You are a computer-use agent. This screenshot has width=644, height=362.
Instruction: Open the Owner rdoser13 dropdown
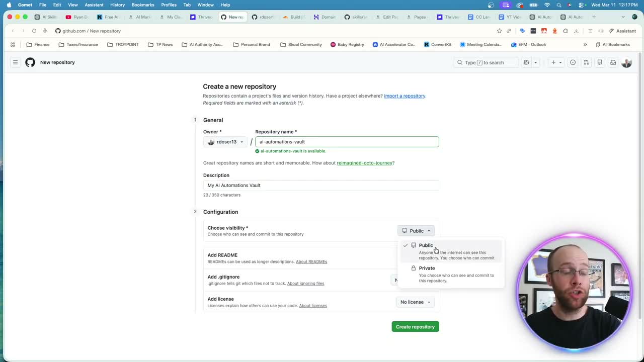[225, 142]
